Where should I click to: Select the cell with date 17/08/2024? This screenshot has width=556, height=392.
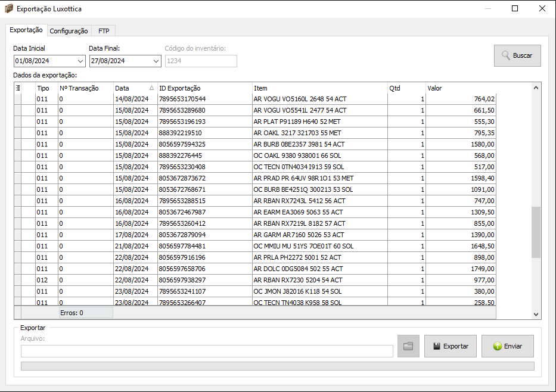135,235
